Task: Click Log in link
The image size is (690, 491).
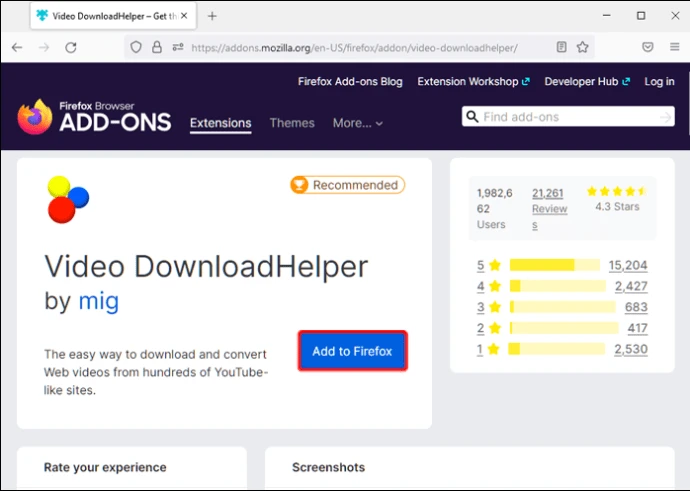Action: pos(659,82)
